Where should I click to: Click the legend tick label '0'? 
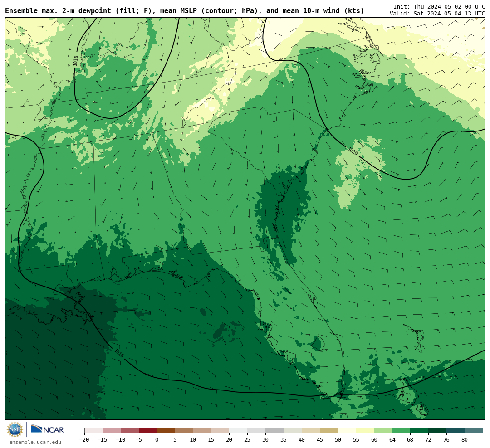(x=157, y=439)
